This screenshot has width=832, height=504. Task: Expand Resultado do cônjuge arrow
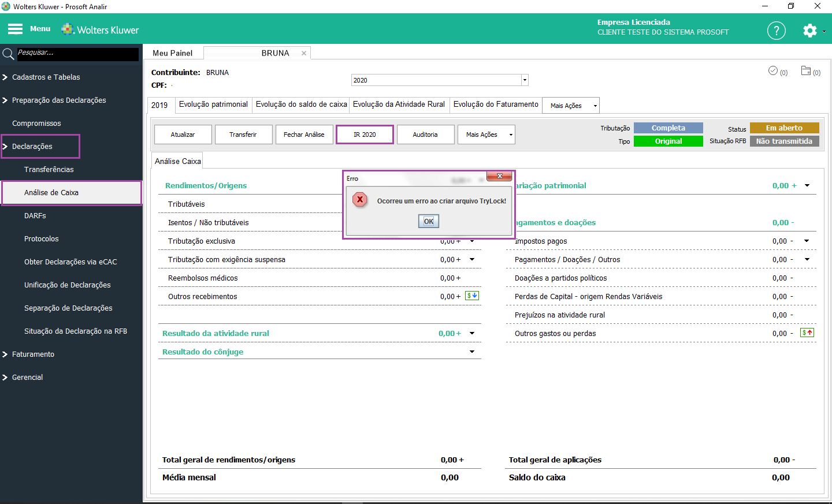pyautogui.click(x=472, y=352)
